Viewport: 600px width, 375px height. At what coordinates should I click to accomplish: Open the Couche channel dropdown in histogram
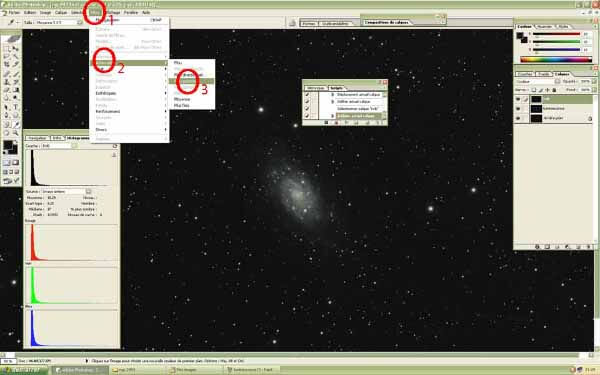coord(59,146)
